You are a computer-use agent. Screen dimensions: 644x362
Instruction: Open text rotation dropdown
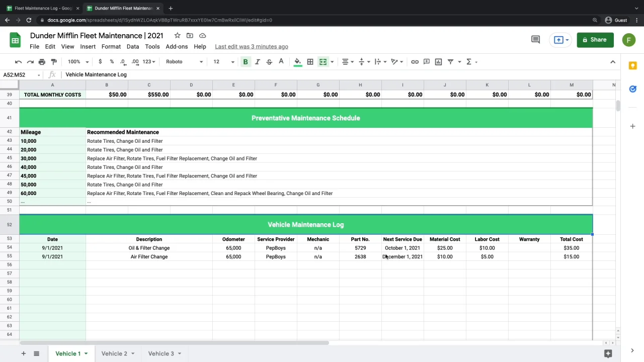point(397,62)
